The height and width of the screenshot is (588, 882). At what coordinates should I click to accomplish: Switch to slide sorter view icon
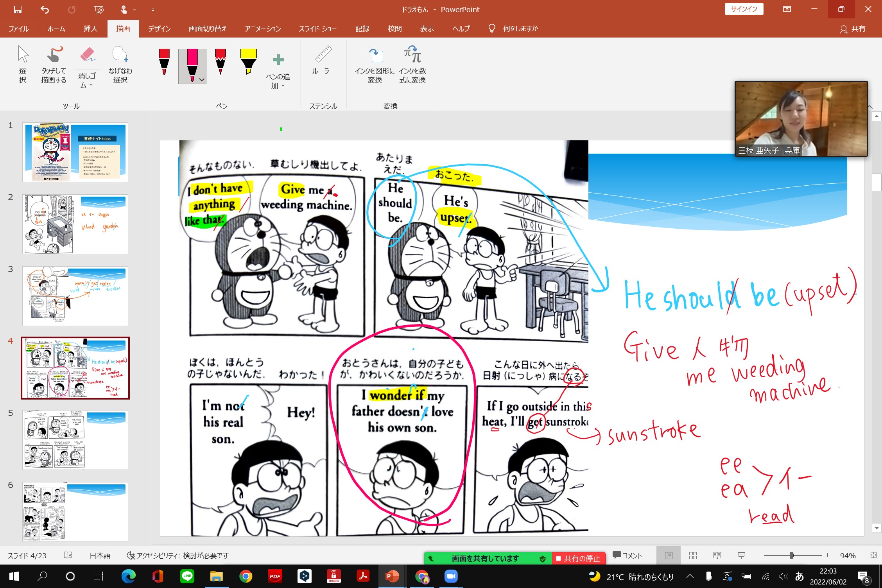[693, 556]
